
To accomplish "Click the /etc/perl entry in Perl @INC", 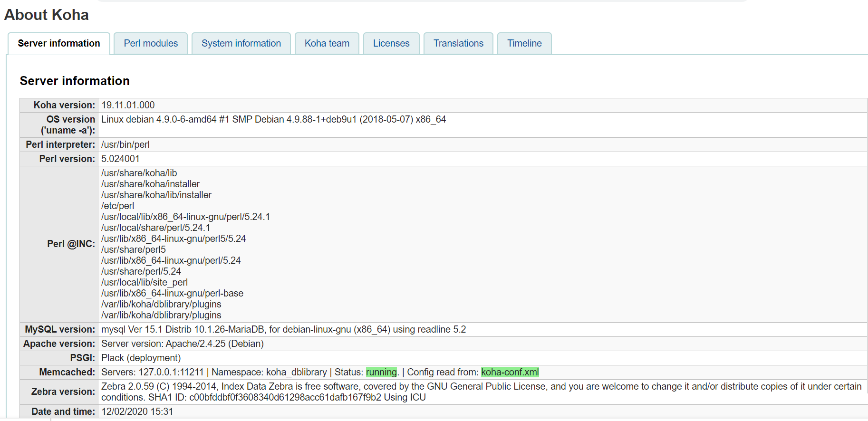I will pos(117,206).
